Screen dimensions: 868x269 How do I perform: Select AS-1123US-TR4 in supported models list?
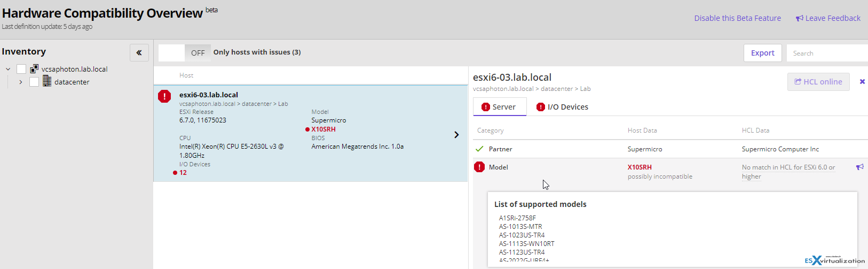522,252
